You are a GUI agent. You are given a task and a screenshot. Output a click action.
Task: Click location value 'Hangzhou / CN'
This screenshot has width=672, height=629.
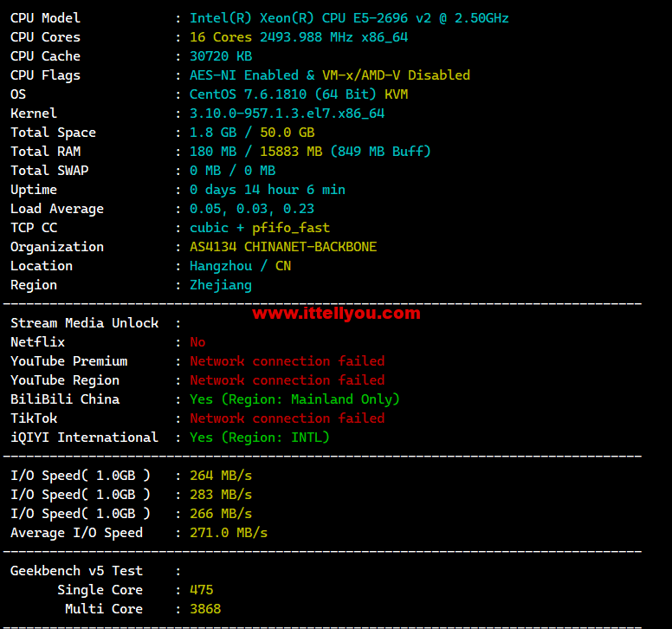240,266
